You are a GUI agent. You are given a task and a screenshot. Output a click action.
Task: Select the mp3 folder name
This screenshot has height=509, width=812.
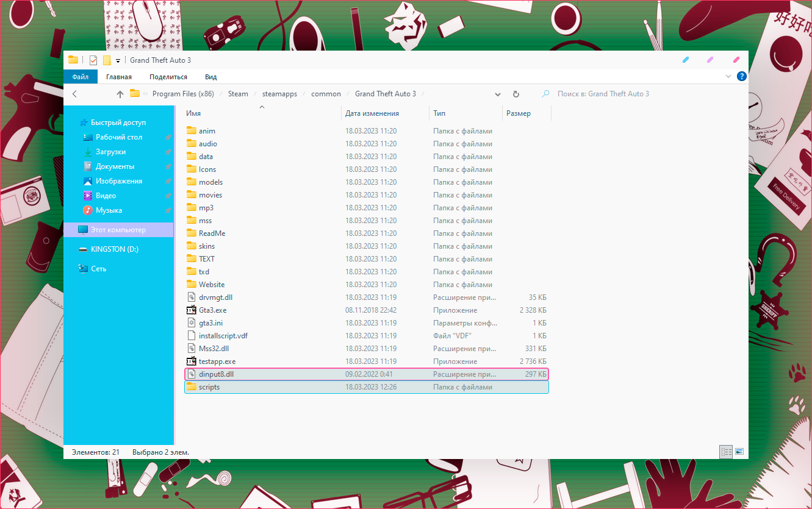[x=206, y=208]
